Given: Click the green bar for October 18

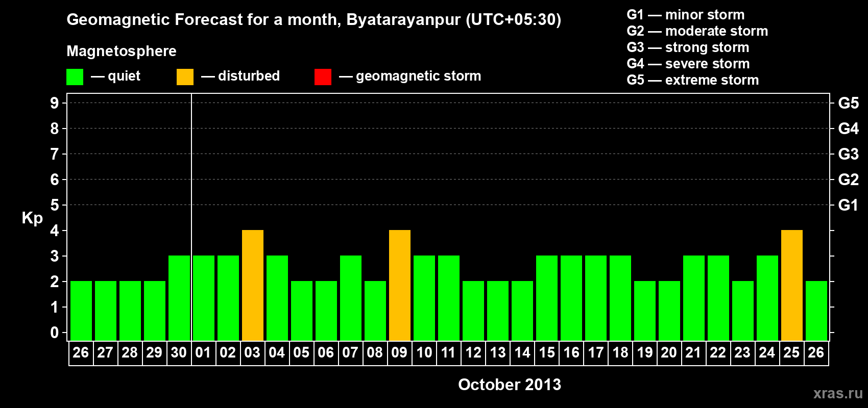Looking at the screenshot, I should (620, 298).
